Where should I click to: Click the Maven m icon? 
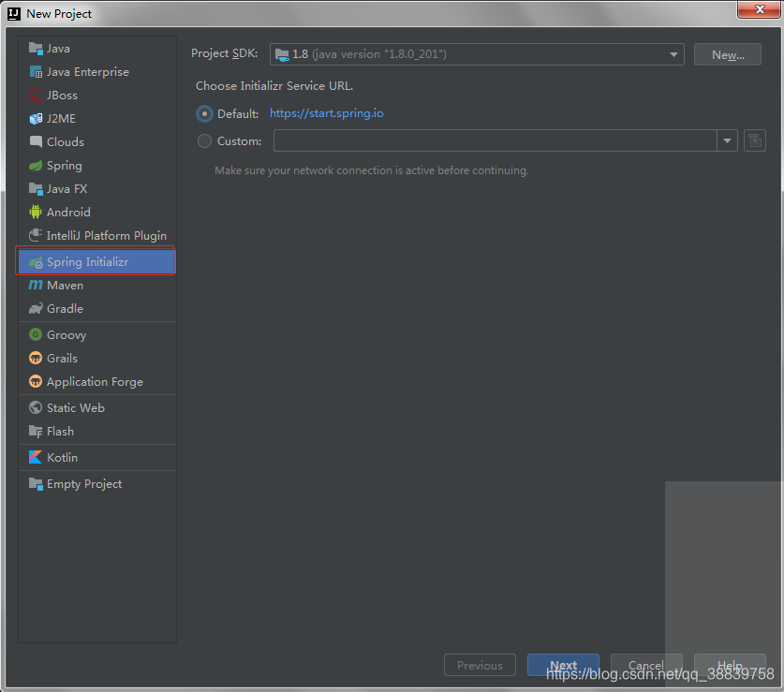tap(36, 285)
